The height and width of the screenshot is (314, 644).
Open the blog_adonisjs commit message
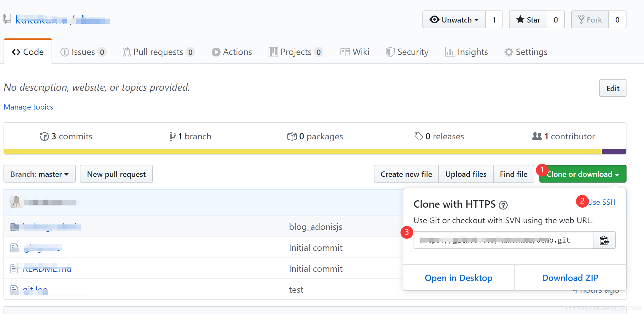point(316,227)
